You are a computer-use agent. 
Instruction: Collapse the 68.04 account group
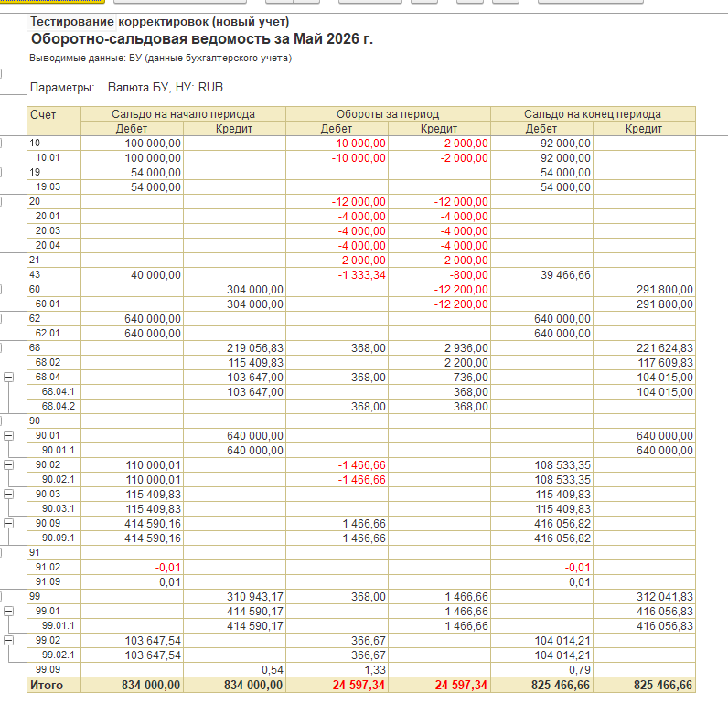[8, 377]
